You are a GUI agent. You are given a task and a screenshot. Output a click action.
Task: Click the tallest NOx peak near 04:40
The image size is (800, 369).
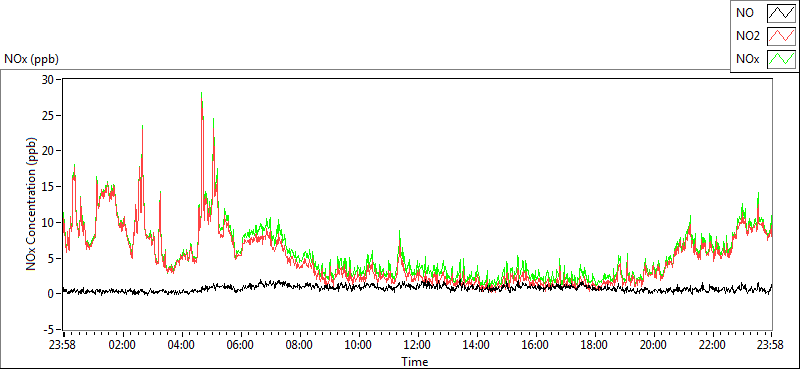pyautogui.click(x=202, y=93)
